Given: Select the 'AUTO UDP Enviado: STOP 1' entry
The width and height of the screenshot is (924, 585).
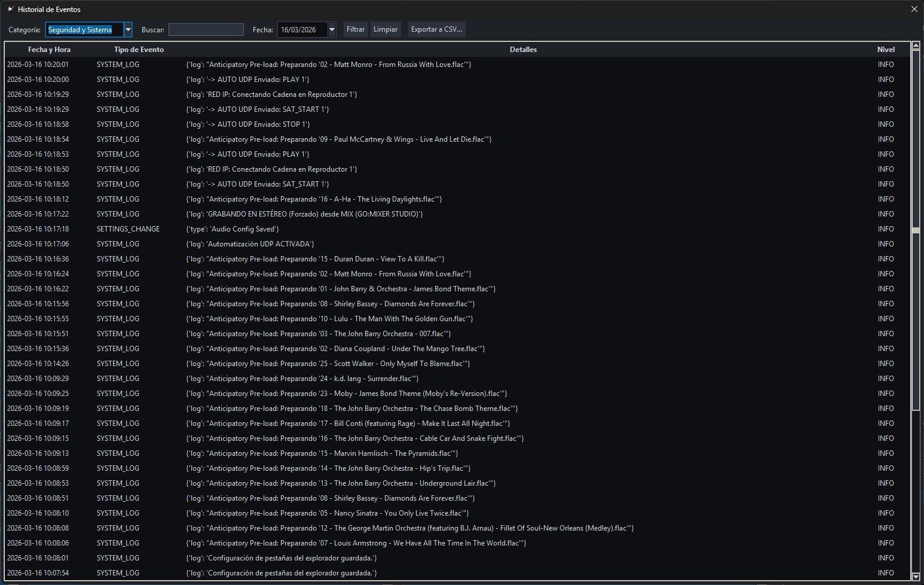Looking at the screenshot, I should 457,124.
